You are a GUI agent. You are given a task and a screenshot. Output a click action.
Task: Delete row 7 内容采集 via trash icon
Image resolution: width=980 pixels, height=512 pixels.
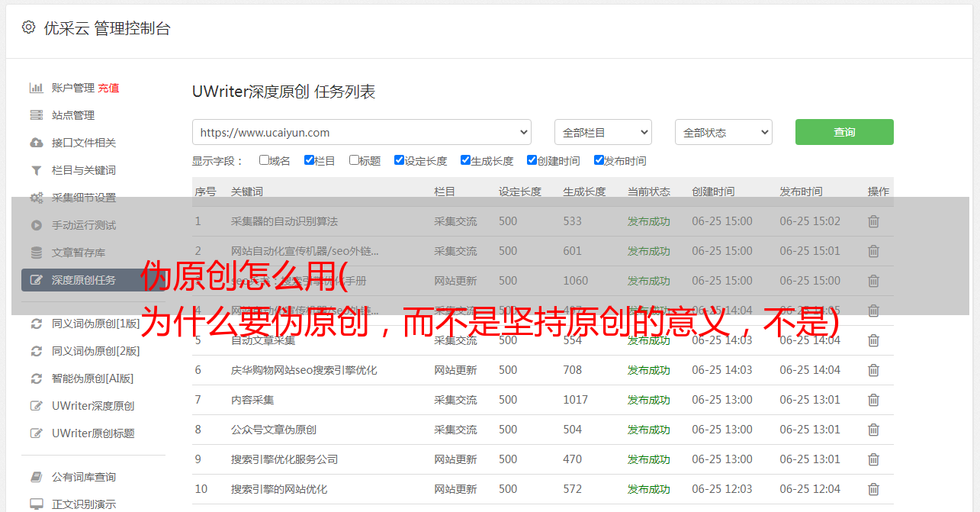873,400
